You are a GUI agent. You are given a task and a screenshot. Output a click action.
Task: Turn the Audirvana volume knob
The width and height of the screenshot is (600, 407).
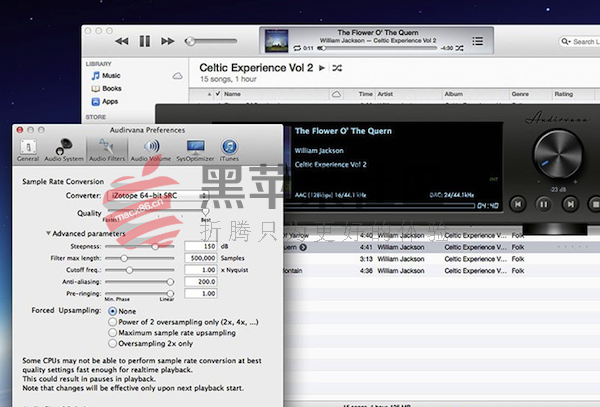[x=558, y=154]
